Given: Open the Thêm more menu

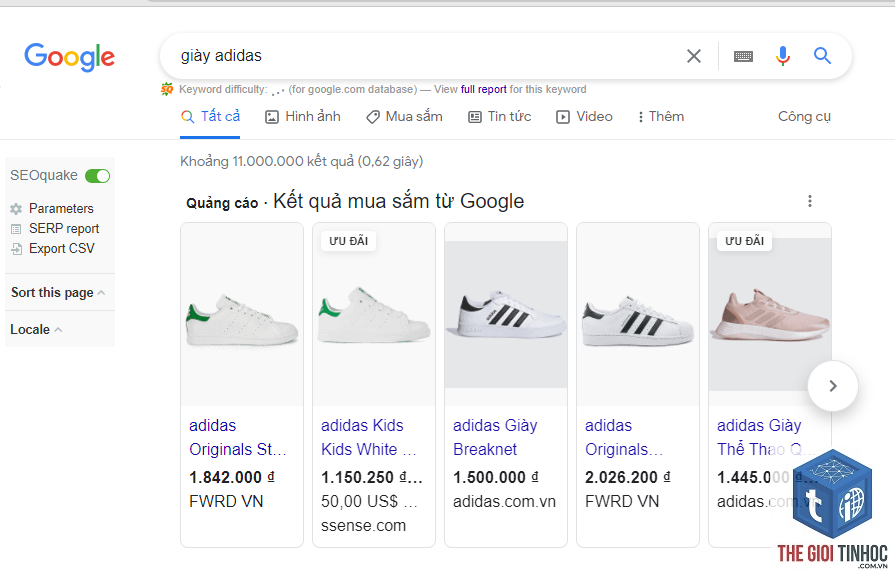Looking at the screenshot, I should 660,116.
